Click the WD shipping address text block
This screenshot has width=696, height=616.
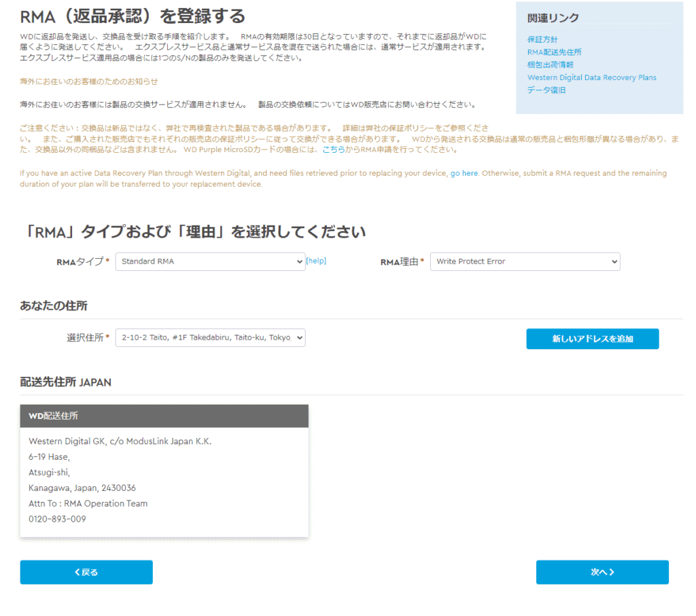pos(120,480)
